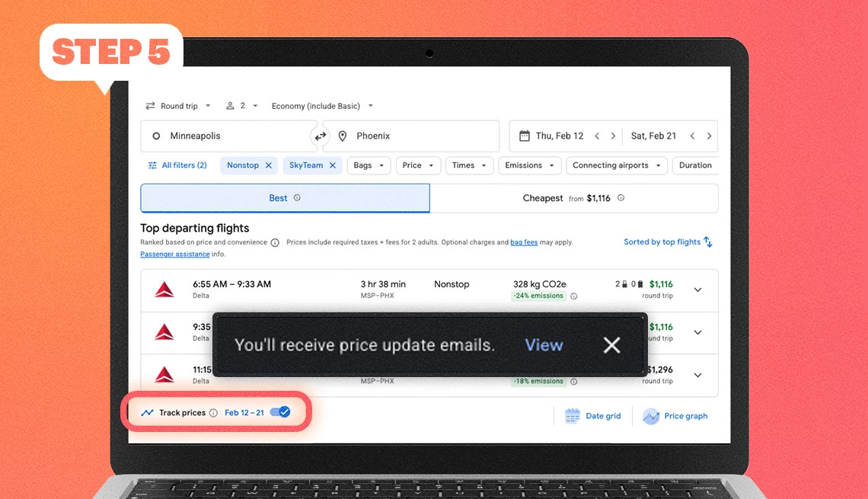Click the sort icon next to Sorted by top flights

pos(708,242)
